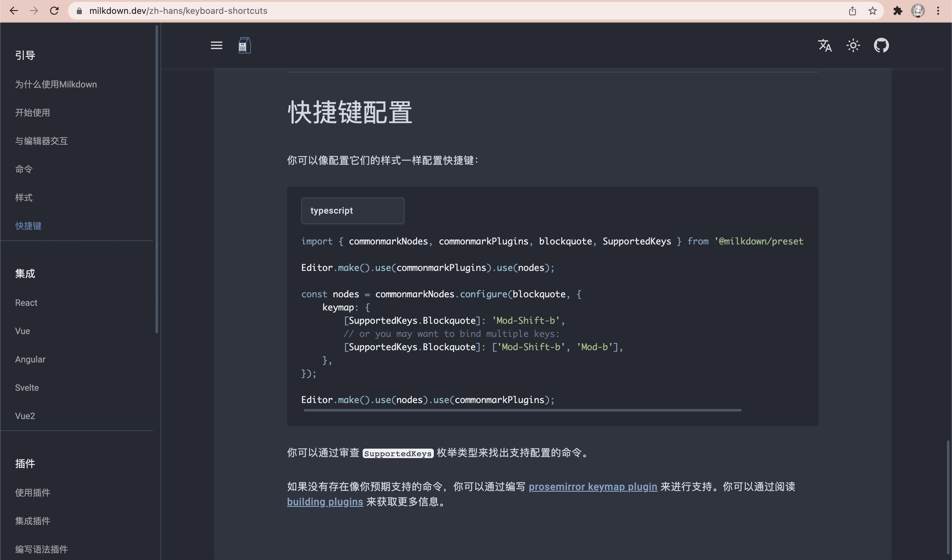Open the browser extensions puzzle icon
The width and height of the screenshot is (952, 560).
click(x=898, y=11)
